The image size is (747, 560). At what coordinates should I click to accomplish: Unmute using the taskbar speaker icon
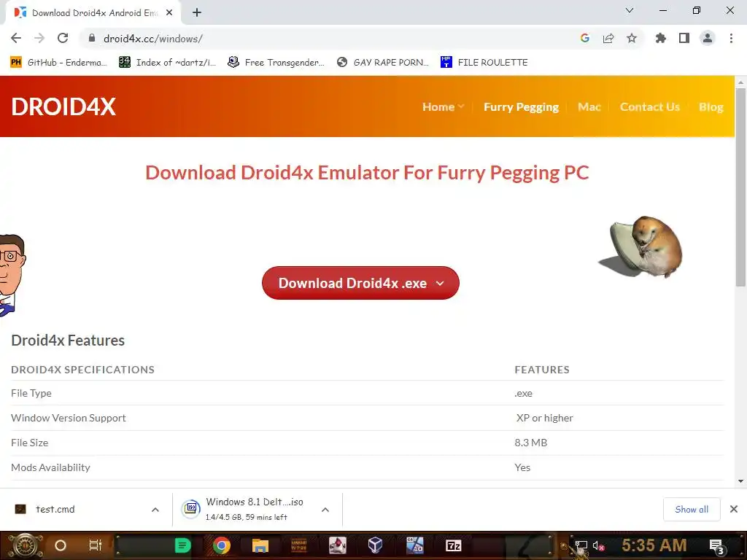tap(599, 545)
